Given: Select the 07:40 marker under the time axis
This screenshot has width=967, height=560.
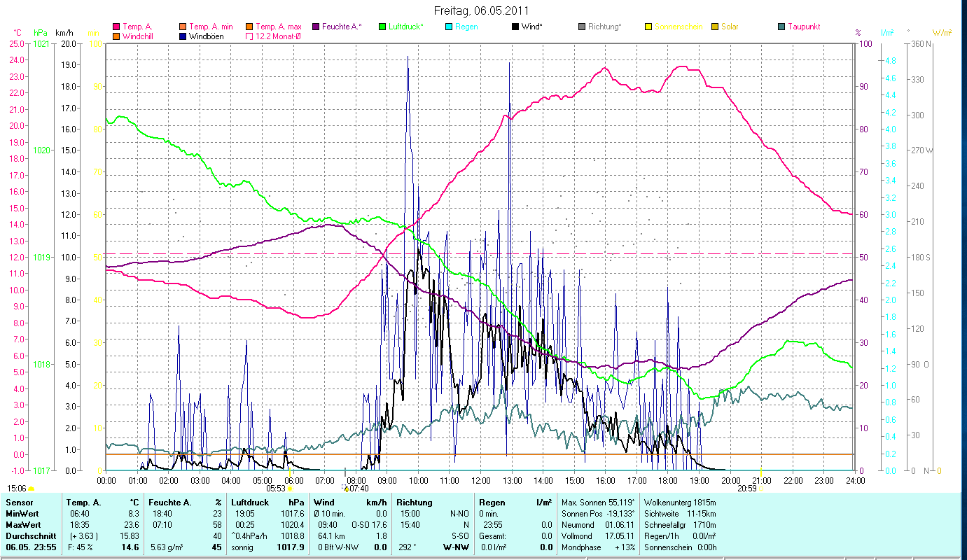Looking at the screenshot, I should [358, 489].
